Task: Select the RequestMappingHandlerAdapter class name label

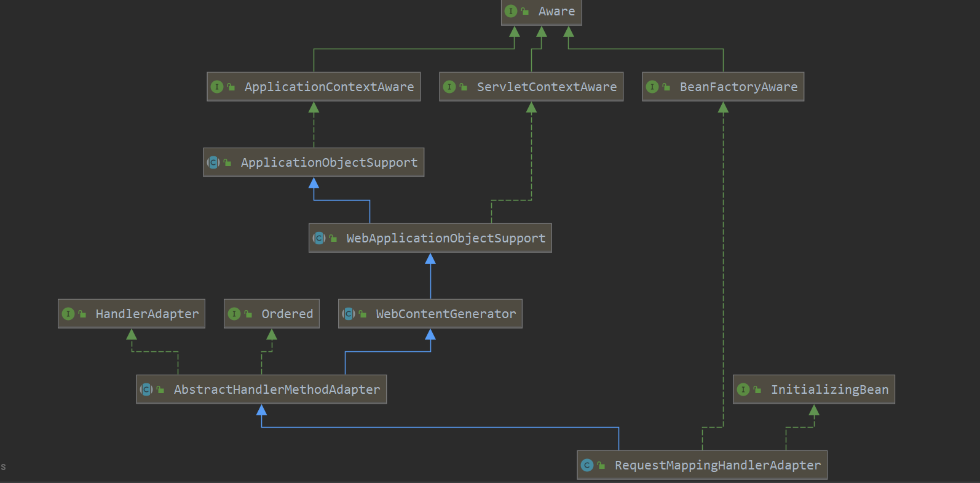Action: [717, 465]
